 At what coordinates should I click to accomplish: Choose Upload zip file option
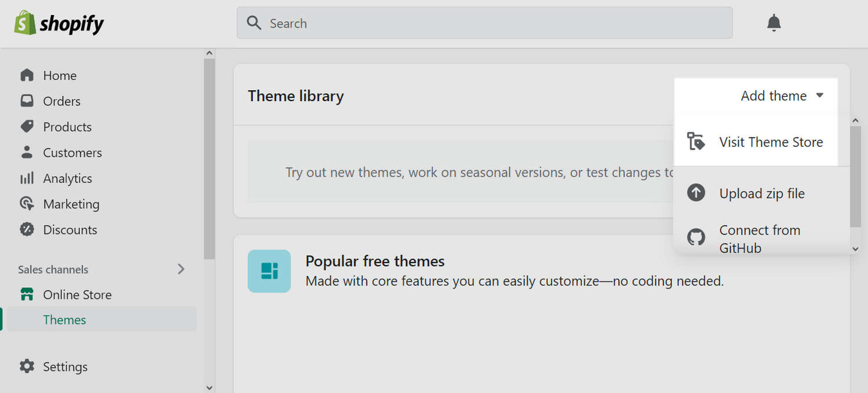point(762,193)
